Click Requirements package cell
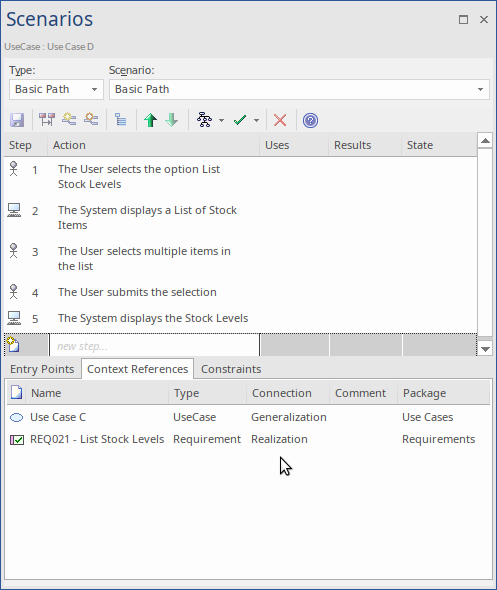This screenshot has height=590, width=497. click(438, 439)
